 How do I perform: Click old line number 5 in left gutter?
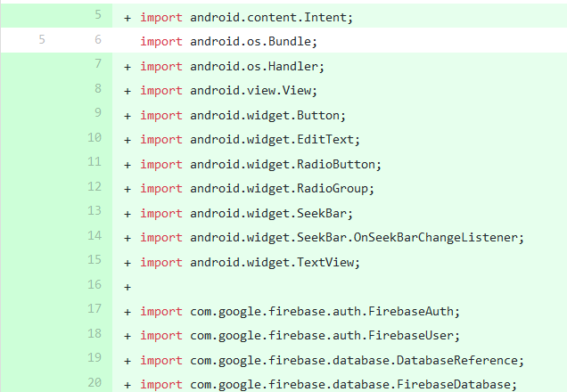click(x=42, y=39)
